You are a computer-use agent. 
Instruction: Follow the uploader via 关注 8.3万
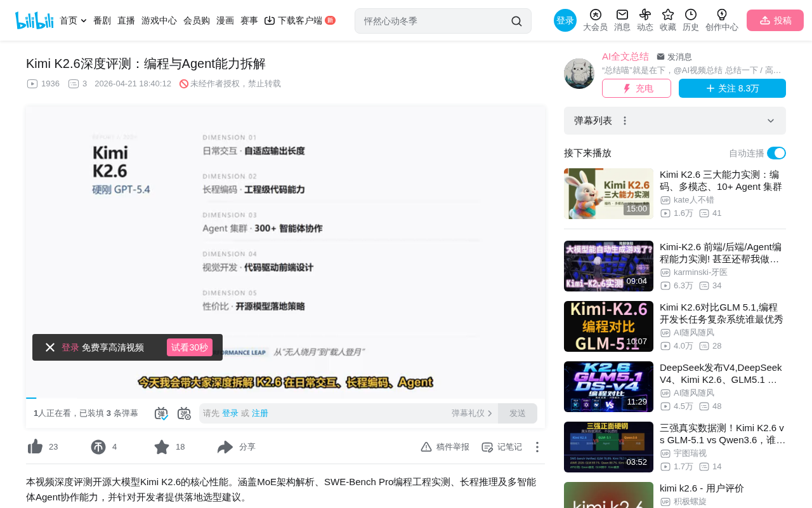coord(732,88)
